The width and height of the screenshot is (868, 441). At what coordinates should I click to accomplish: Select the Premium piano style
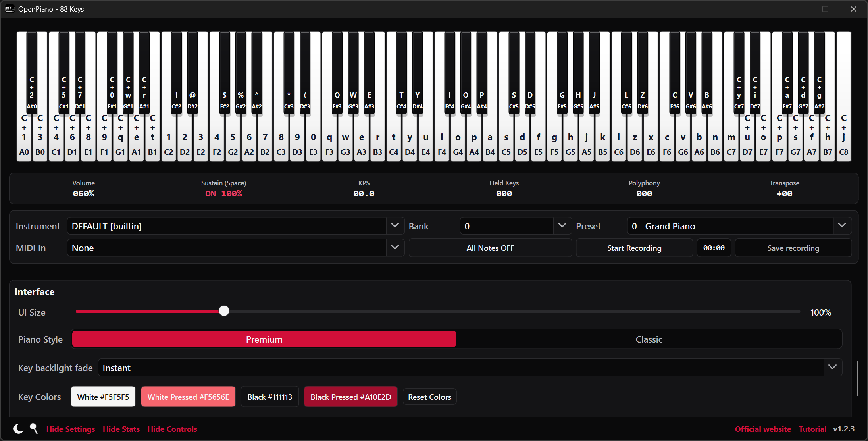pos(264,339)
